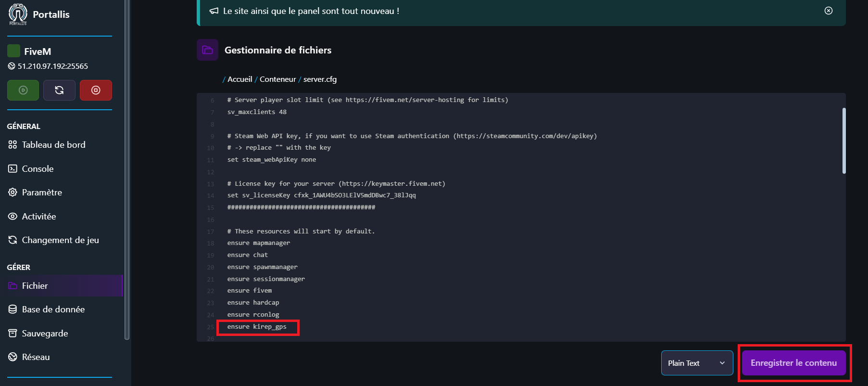Click the line "ensure chat"
The width and height of the screenshot is (868, 386).
click(248, 255)
